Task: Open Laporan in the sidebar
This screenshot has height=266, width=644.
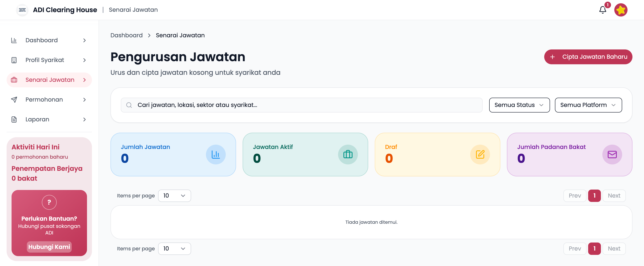Action: (37, 119)
